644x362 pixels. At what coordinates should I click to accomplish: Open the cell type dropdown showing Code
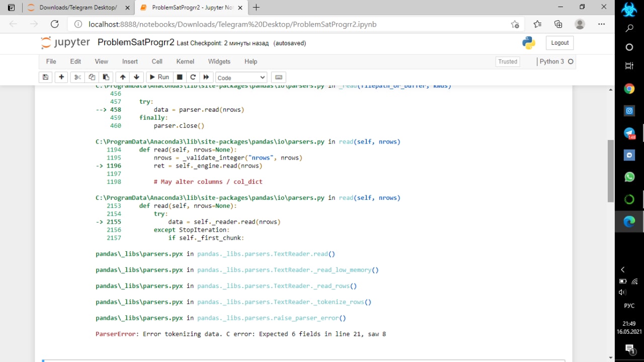tap(242, 78)
